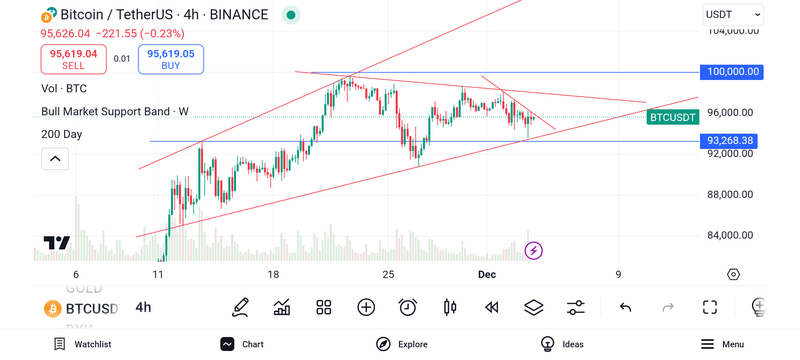This screenshot has height=360, width=800.
Task: Switch to the Watchlist tab
Action: [82, 344]
